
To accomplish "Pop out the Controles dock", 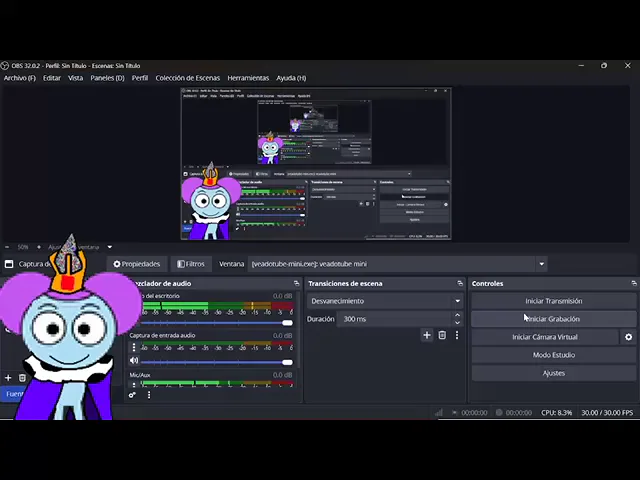I will (x=633, y=283).
